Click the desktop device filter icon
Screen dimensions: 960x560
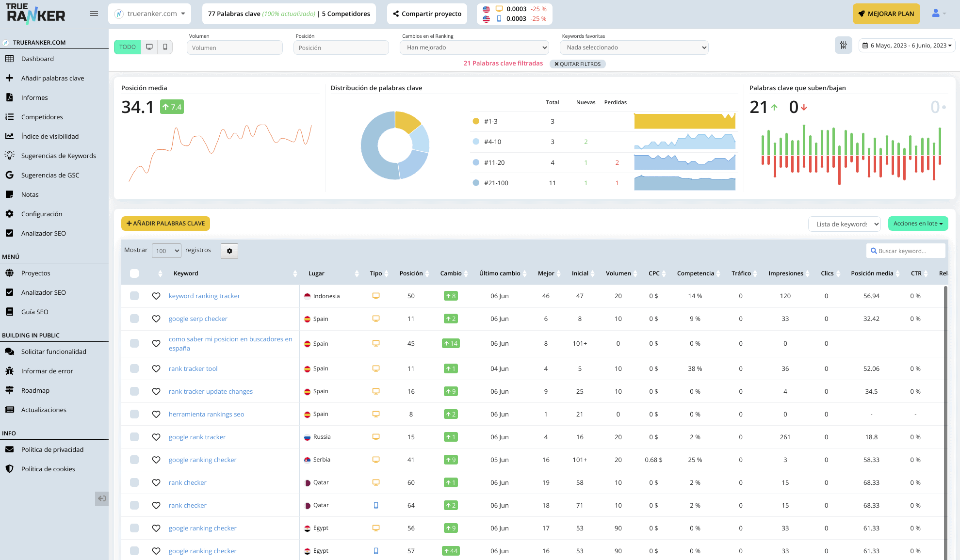[x=149, y=47]
